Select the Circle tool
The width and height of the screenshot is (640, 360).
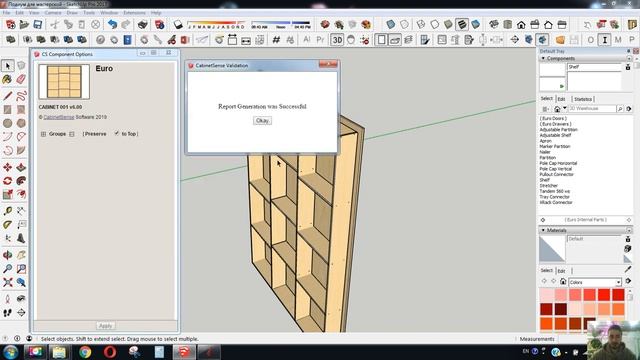(x=7, y=123)
